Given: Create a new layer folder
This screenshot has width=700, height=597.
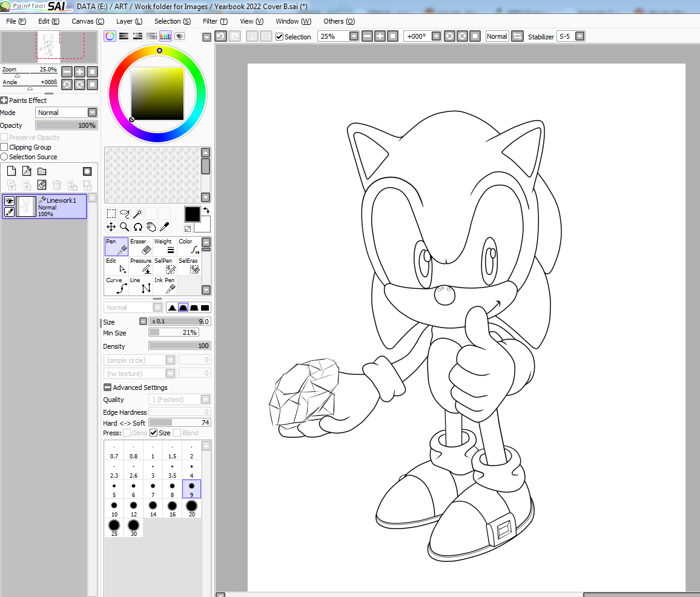Looking at the screenshot, I should 42,171.
